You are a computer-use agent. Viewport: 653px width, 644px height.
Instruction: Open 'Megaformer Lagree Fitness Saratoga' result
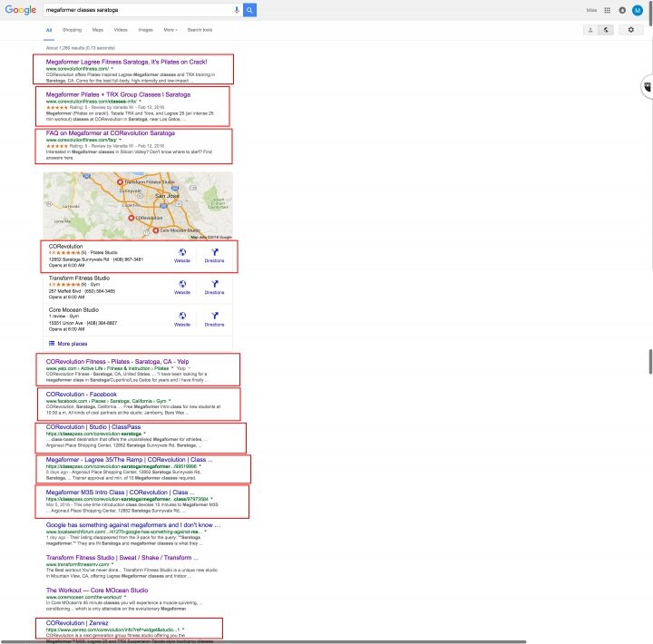pos(126,62)
